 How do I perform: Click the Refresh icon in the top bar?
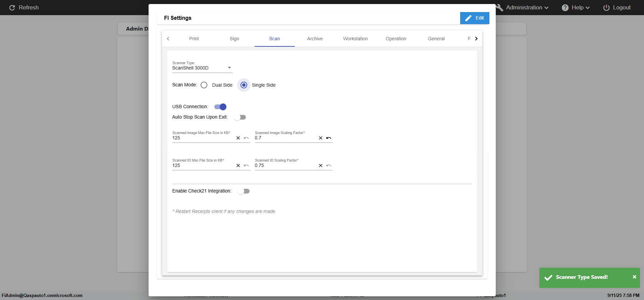[12, 7]
